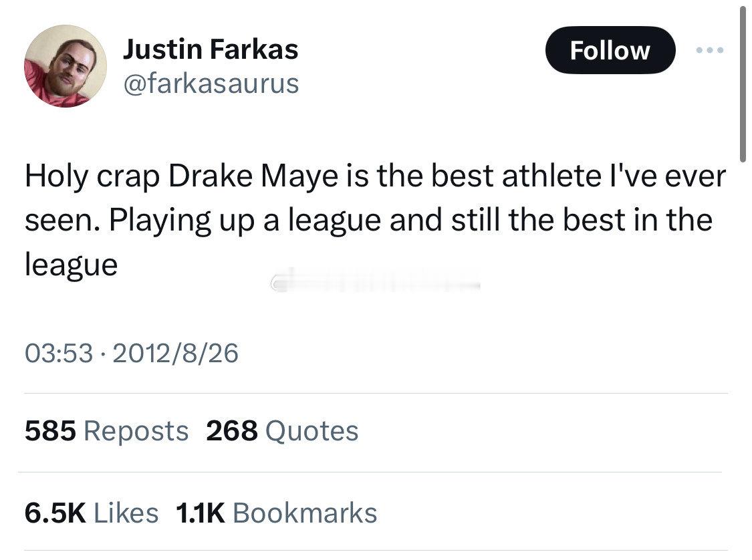Click the phrase "Playing up a league"
The height and width of the screenshot is (560, 752).
(x=238, y=221)
